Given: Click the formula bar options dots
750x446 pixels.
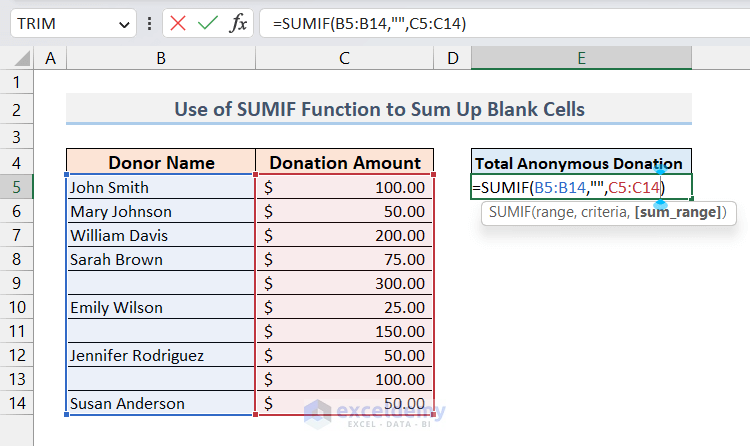Looking at the screenshot, I should [150, 23].
